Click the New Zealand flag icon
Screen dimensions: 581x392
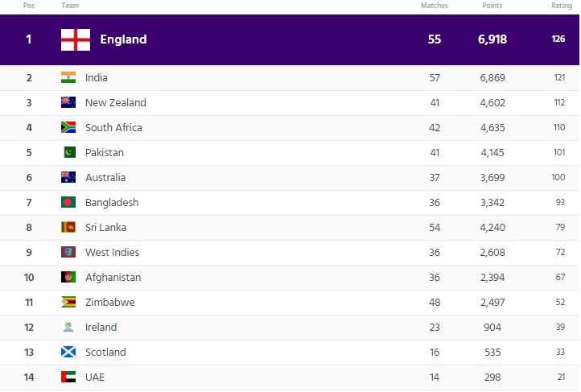click(x=68, y=103)
